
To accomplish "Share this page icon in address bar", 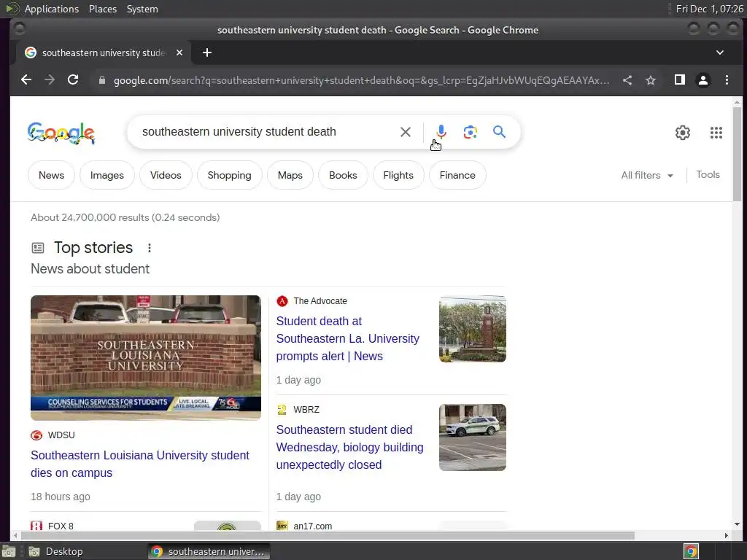I will pyautogui.click(x=627, y=80).
